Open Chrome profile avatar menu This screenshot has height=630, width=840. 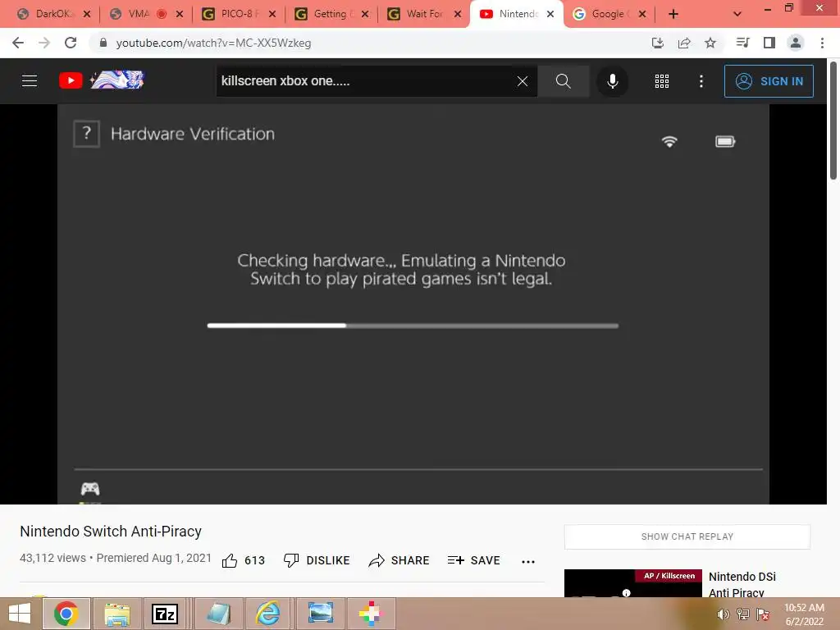[x=796, y=43]
